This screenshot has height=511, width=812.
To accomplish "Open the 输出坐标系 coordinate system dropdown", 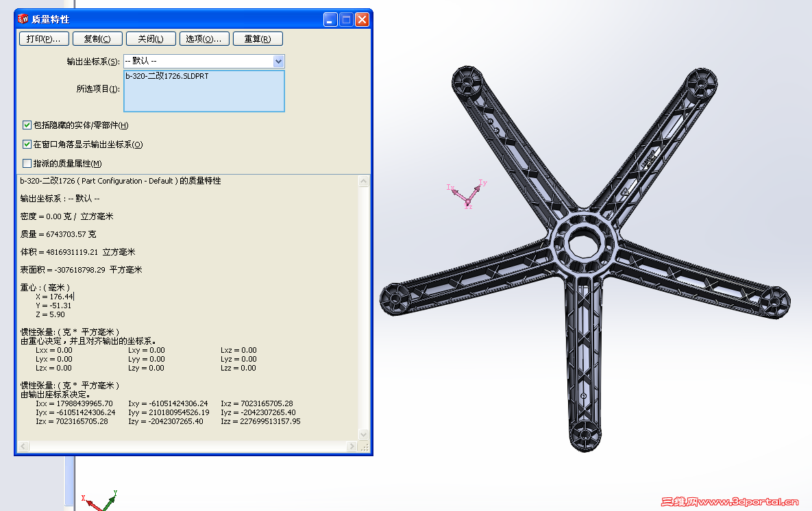I will click(279, 61).
